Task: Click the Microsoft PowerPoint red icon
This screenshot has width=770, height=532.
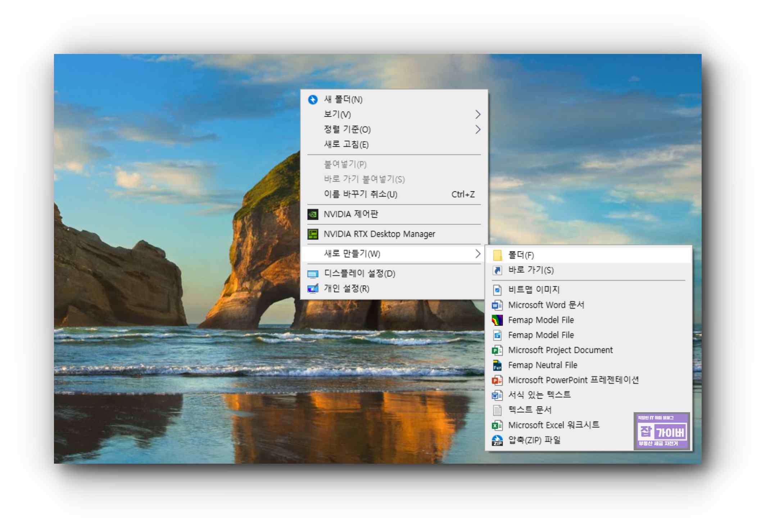Action: coord(497,380)
